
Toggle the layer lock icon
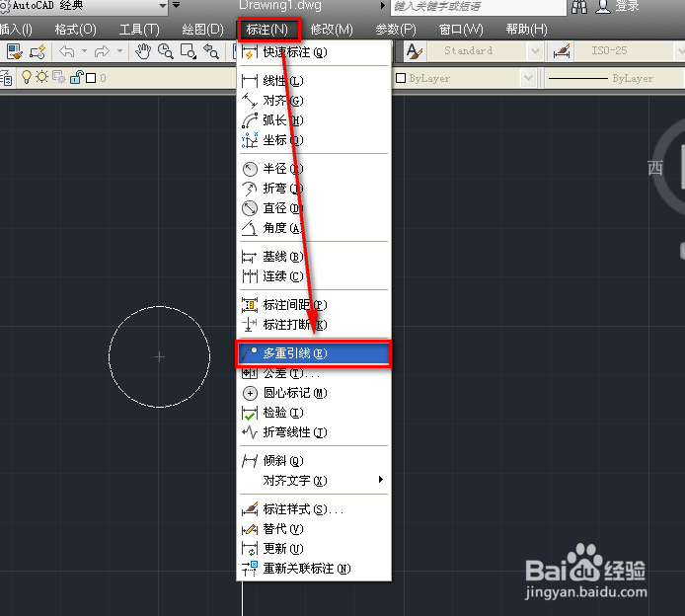coord(76,77)
